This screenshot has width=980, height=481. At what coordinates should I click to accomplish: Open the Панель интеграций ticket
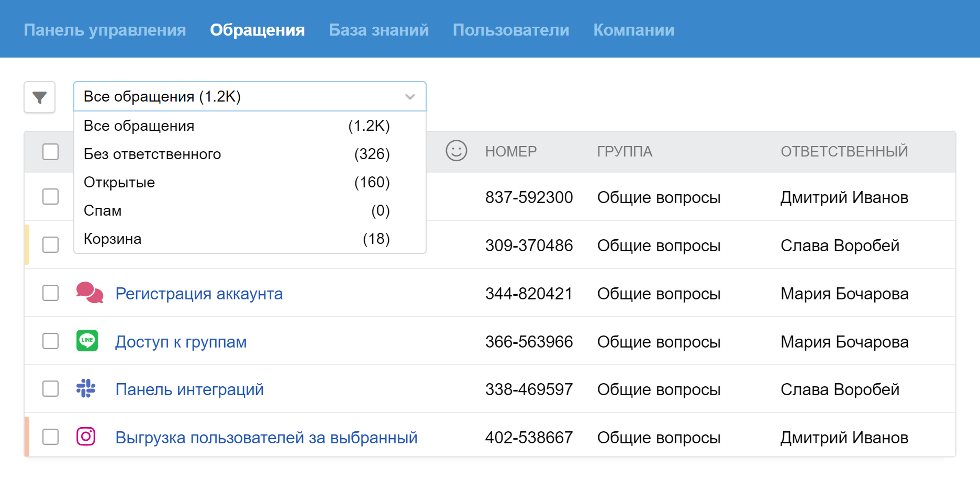190,389
